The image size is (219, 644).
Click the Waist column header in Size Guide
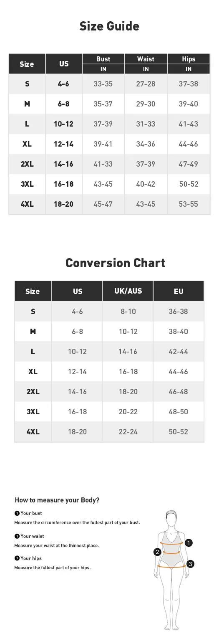146,59
